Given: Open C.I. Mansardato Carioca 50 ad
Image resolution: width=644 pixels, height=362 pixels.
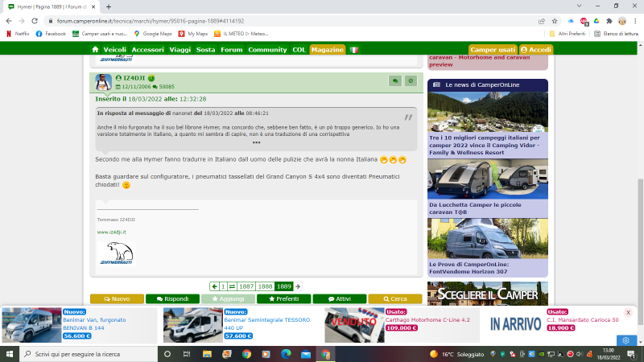Looking at the screenshot, I should pos(582,319).
